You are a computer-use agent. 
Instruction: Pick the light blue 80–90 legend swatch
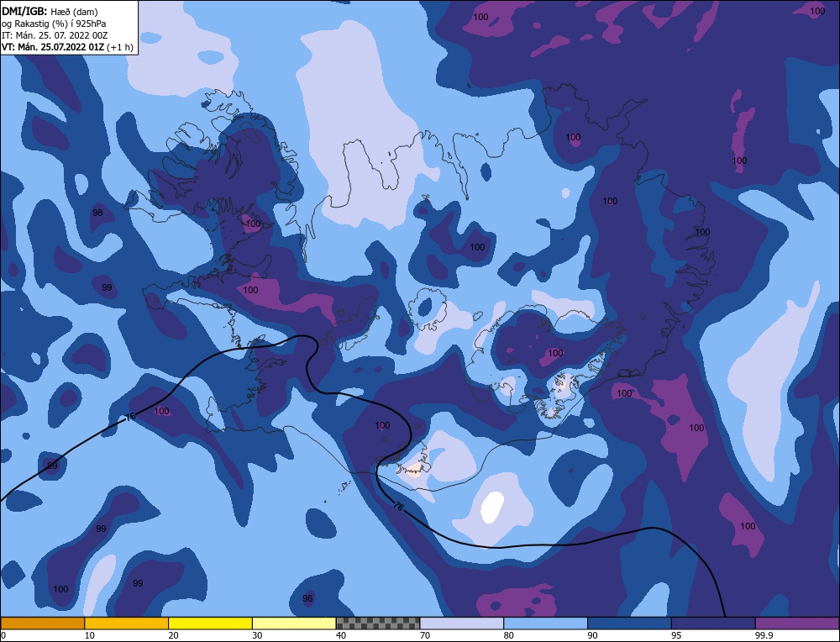point(545,623)
